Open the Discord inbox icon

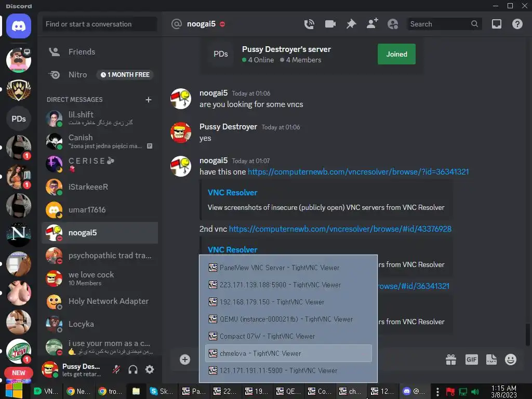click(496, 24)
